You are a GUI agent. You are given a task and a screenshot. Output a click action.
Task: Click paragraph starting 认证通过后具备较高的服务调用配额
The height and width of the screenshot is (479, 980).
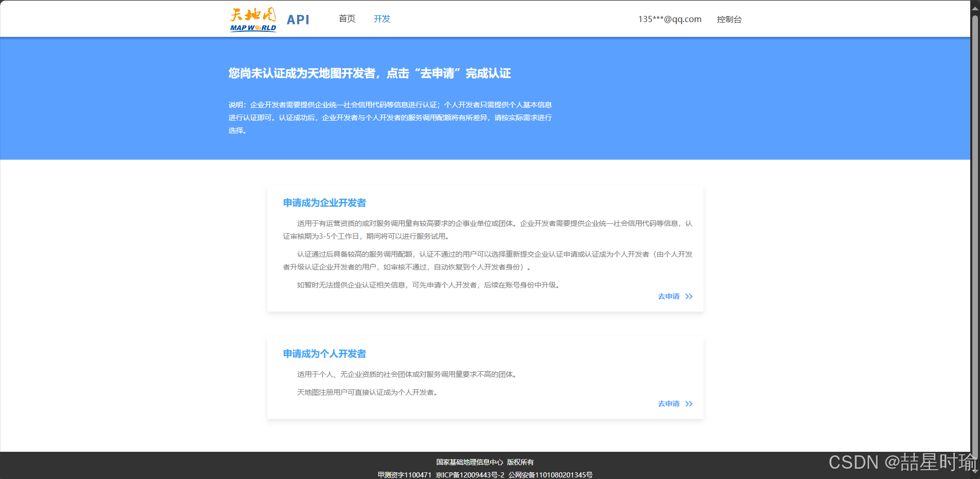pos(487,260)
